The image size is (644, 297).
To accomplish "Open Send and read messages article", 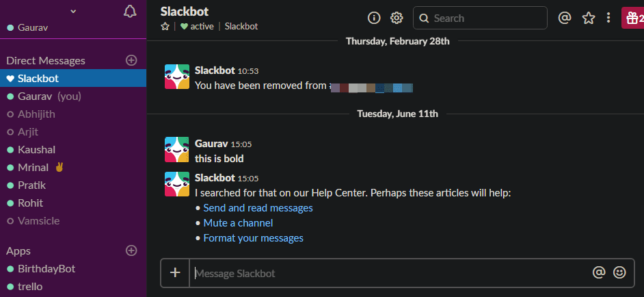I will (x=258, y=208).
